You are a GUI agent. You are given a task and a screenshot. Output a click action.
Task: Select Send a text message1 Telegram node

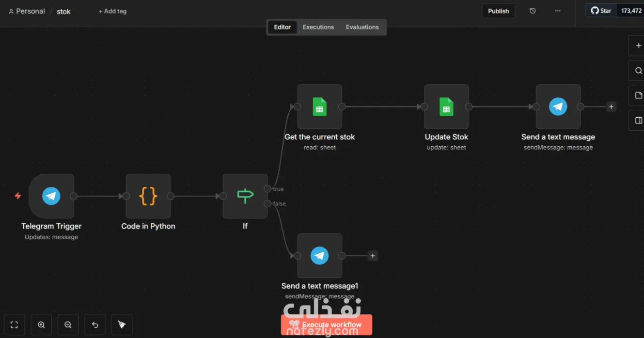coord(320,256)
